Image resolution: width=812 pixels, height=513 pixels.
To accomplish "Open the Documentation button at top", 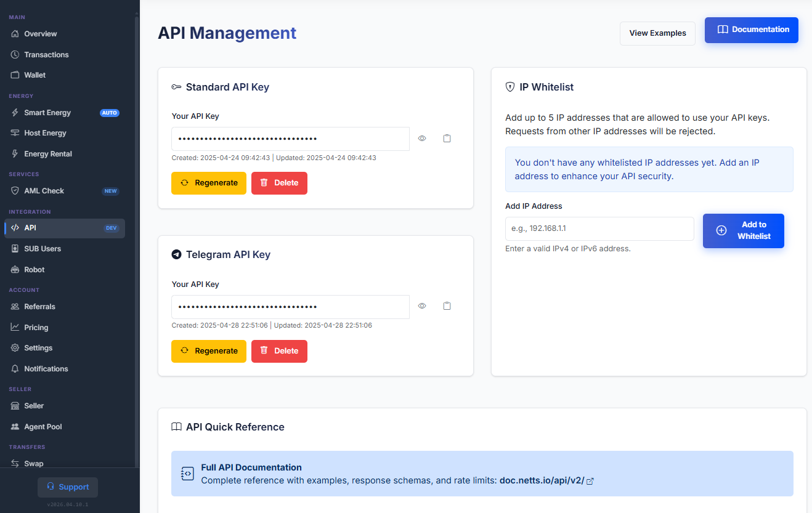I will click(751, 30).
